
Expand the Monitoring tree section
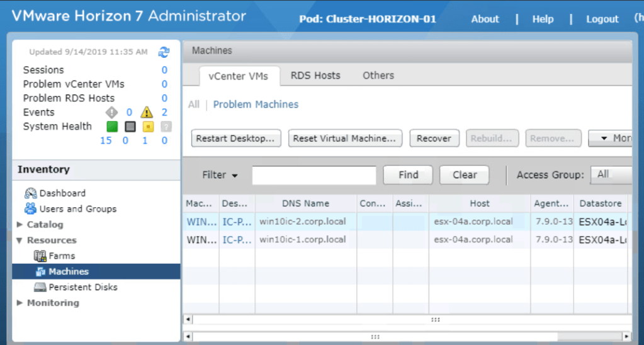(x=20, y=303)
